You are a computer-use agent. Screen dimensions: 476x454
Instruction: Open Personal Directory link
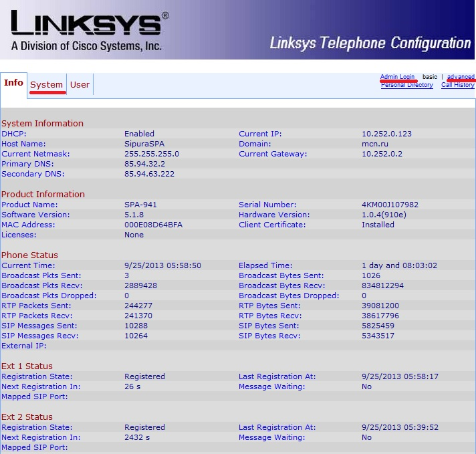[x=406, y=85]
